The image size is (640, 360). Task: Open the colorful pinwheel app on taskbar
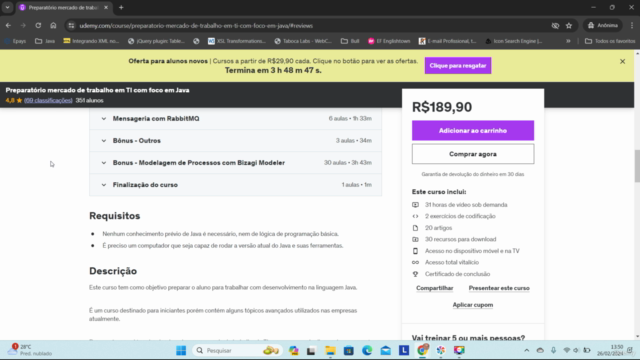[441, 350]
